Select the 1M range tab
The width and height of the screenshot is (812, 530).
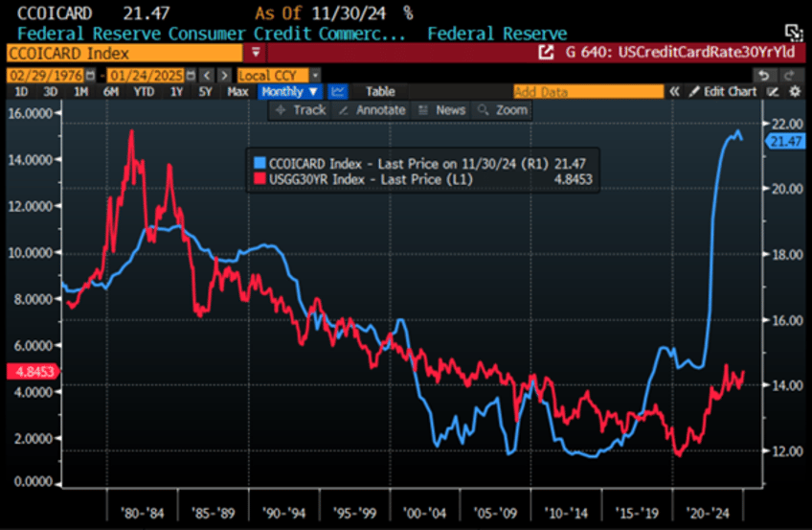(x=80, y=92)
